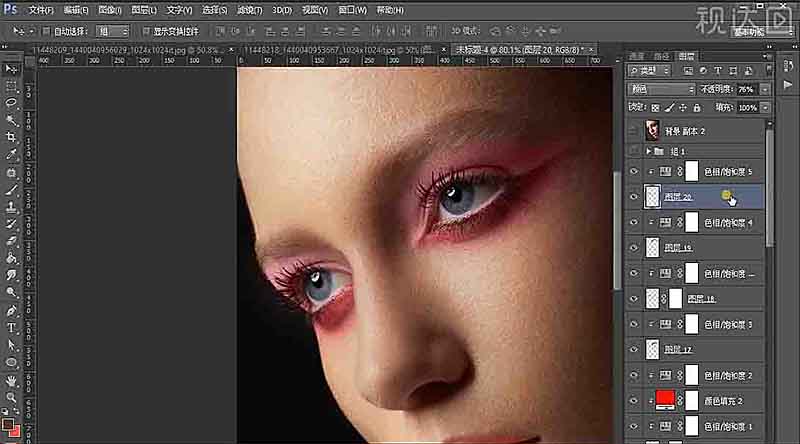Open the fill slider arrow
Screen dimensions: 800x444
point(765,108)
